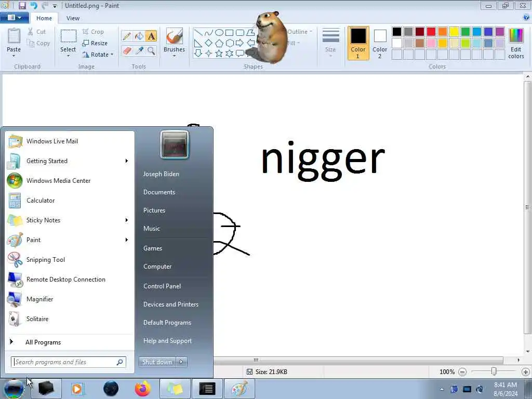Choose the Rectangle shape

coord(229,33)
